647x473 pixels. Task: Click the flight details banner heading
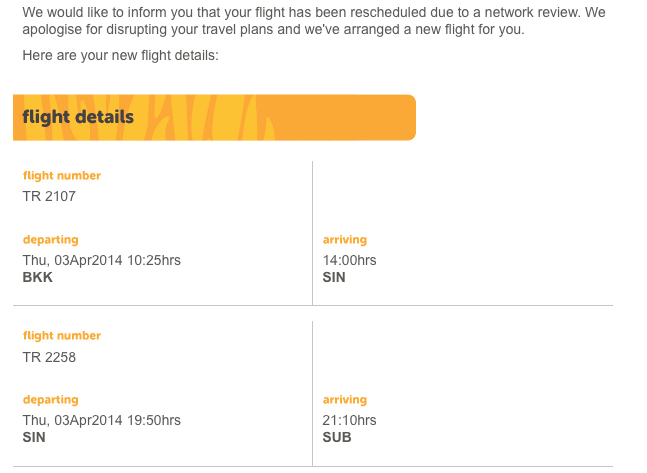pos(78,117)
